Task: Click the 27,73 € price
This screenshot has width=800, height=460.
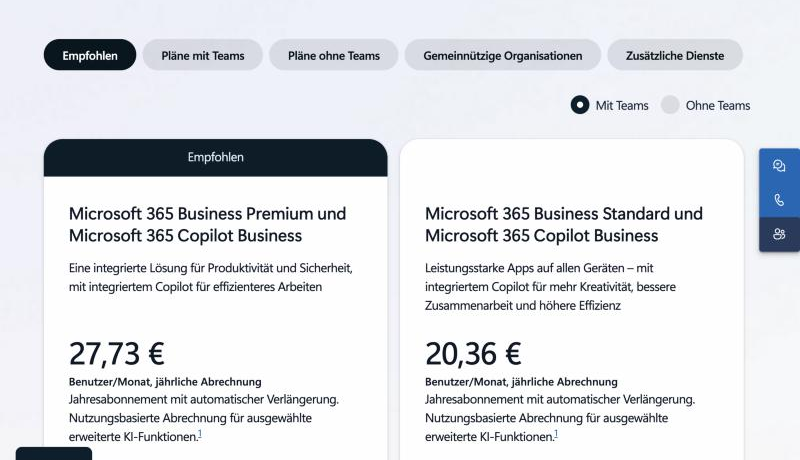Action: click(117, 353)
